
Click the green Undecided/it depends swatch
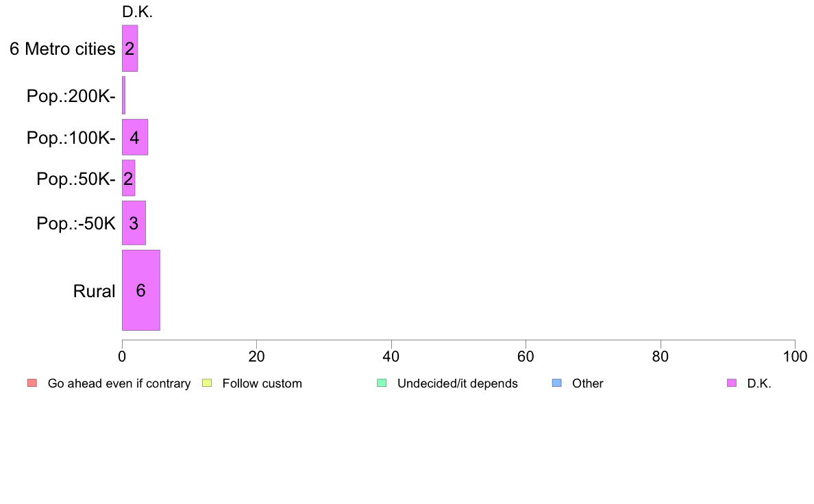[x=382, y=383]
